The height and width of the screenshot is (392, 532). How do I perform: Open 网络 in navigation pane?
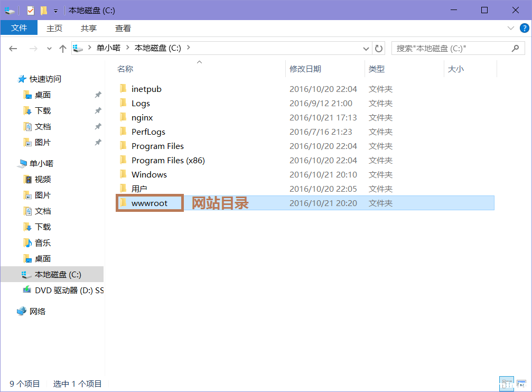tap(38, 312)
